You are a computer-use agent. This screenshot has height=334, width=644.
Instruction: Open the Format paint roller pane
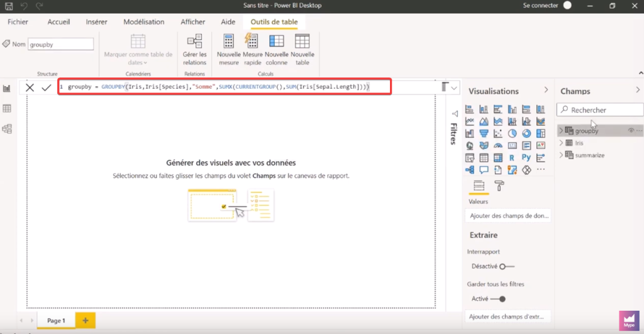coord(499,186)
